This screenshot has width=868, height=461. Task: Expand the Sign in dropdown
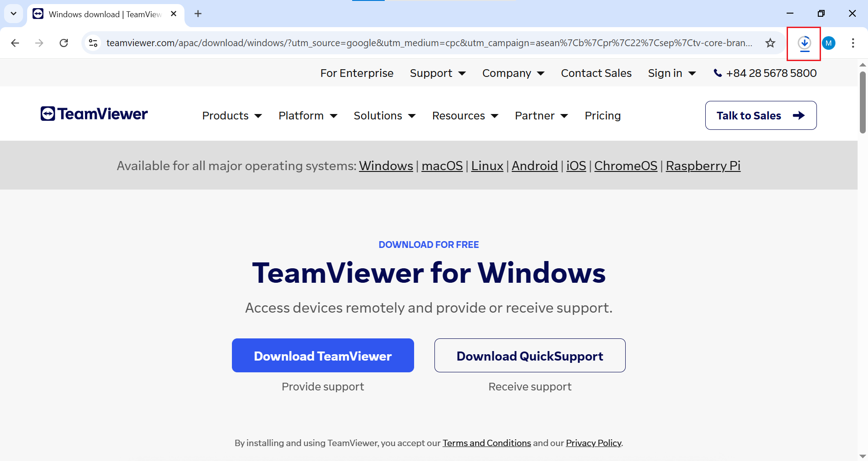pyautogui.click(x=671, y=73)
